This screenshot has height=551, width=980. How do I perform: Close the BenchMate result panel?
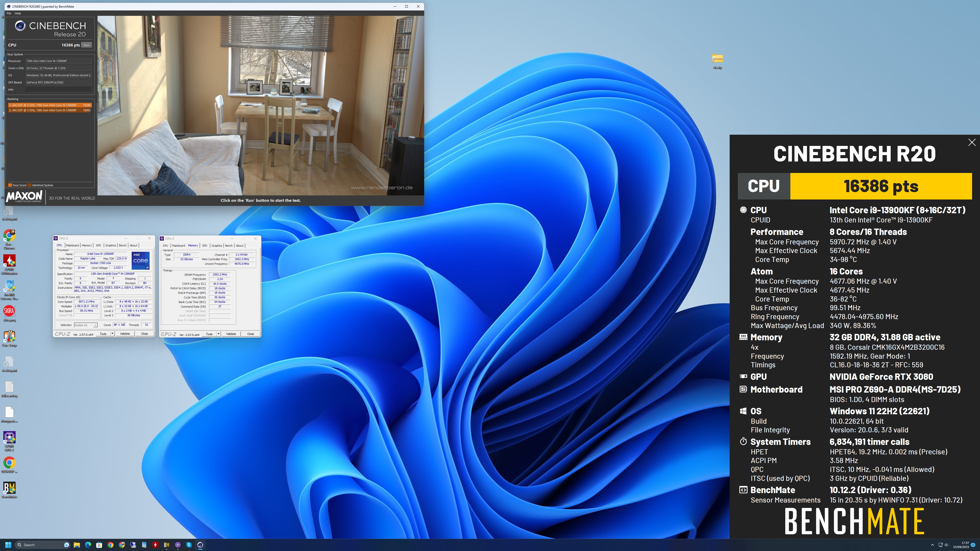pyautogui.click(x=972, y=142)
